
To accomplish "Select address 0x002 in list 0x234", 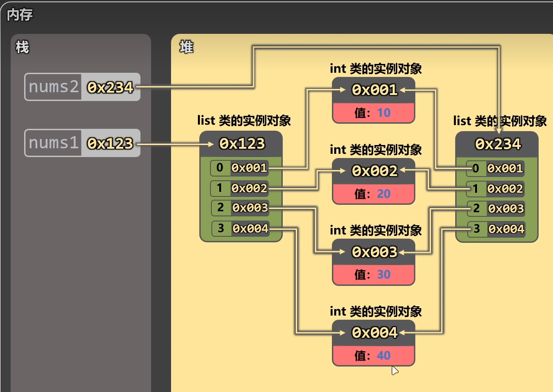I will click(x=505, y=189).
